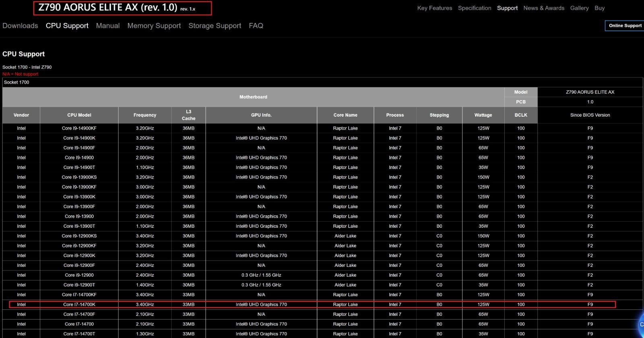This screenshot has height=338, width=644.
Task: Open the Key Features page
Action: pyautogui.click(x=434, y=8)
